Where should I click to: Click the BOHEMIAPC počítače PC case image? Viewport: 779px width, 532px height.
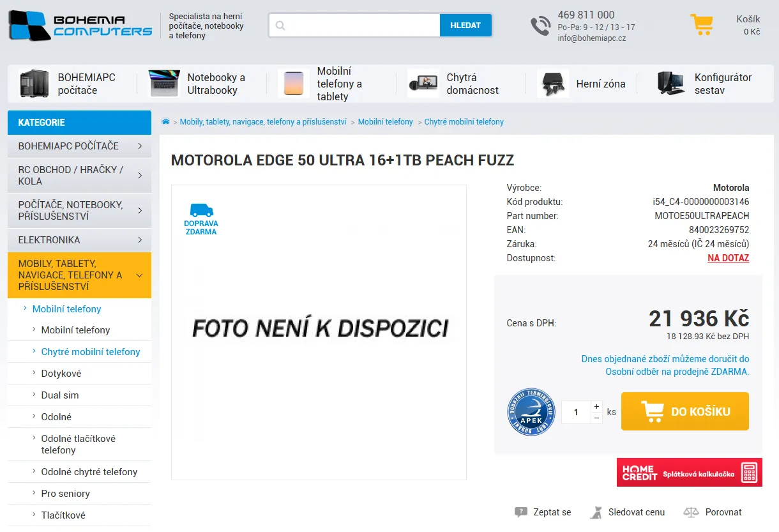[34, 84]
